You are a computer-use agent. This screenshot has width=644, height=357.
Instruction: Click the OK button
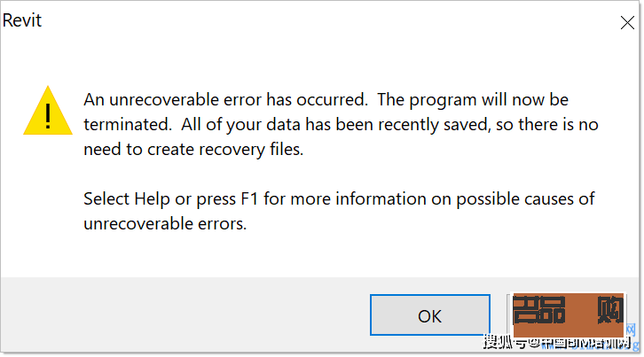429,316
